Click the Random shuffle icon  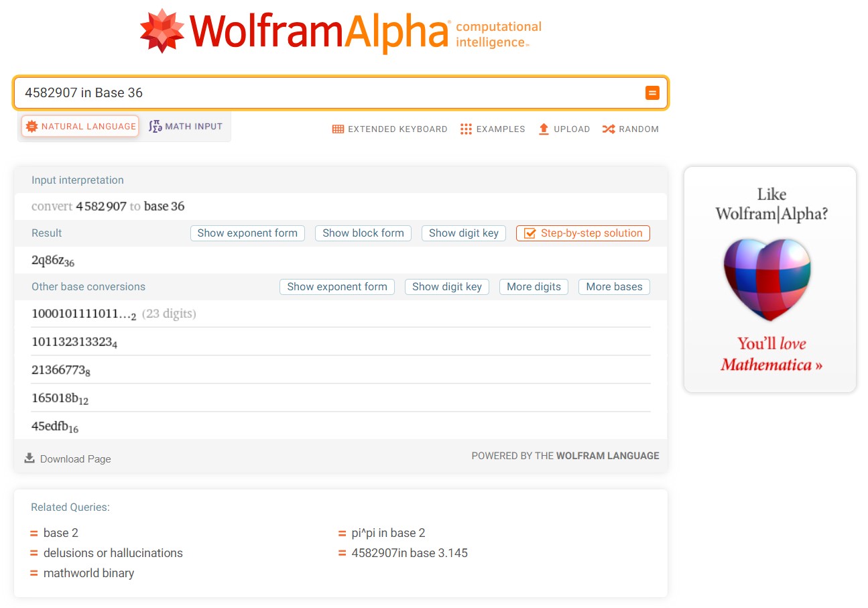click(608, 129)
